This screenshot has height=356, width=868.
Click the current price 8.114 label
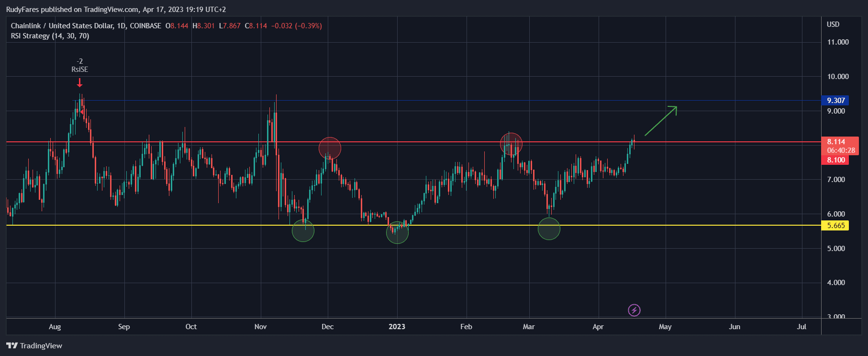pos(836,142)
